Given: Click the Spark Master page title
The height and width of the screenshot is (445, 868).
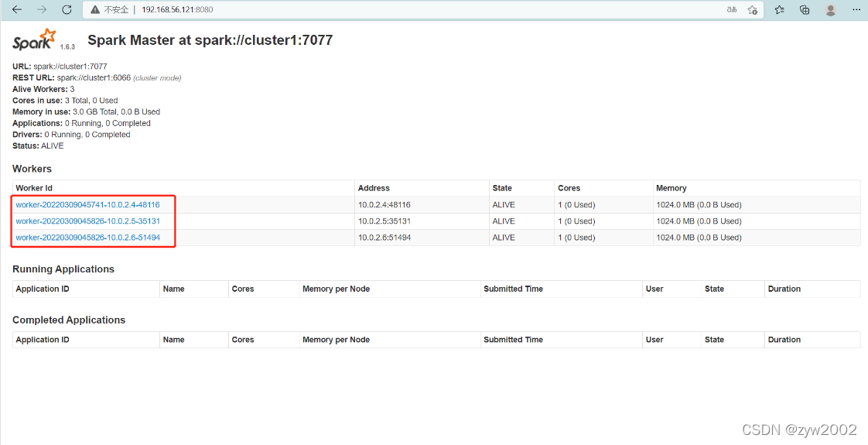Looking at the screenshot, I should [x=210, y=39].
